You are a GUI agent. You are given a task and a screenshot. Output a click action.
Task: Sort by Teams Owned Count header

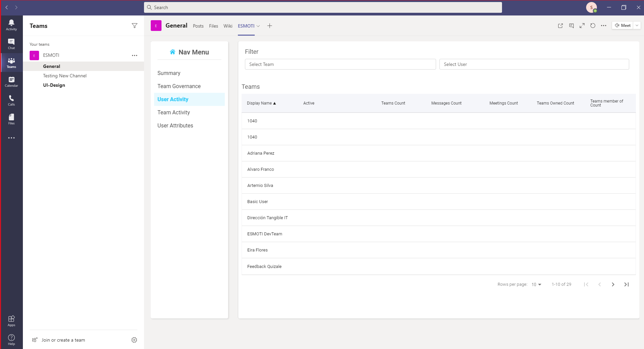click(x=556, y=103)
